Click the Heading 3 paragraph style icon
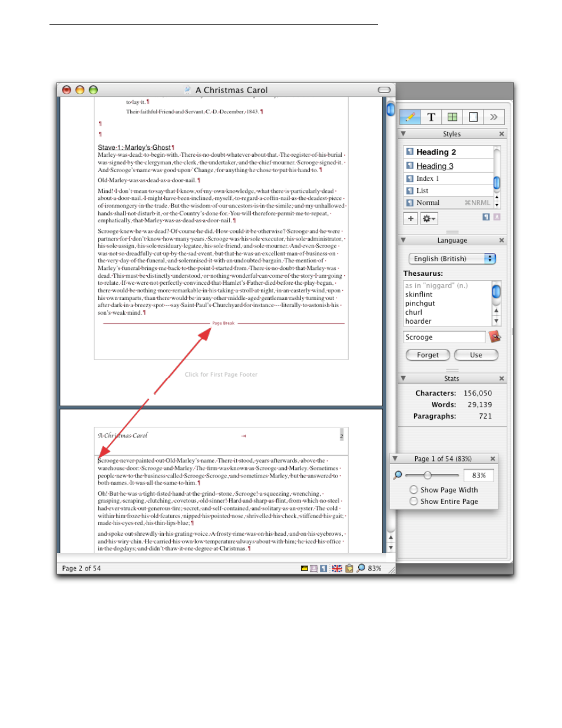The image size is (562, 728). click(x=410, y=166)
